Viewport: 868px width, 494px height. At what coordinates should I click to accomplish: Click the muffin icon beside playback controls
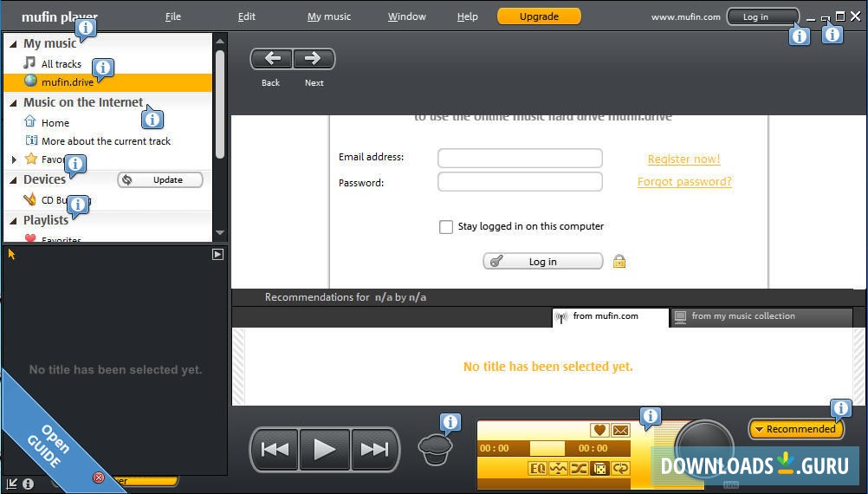pyautogui.click(x=435, y=451)
